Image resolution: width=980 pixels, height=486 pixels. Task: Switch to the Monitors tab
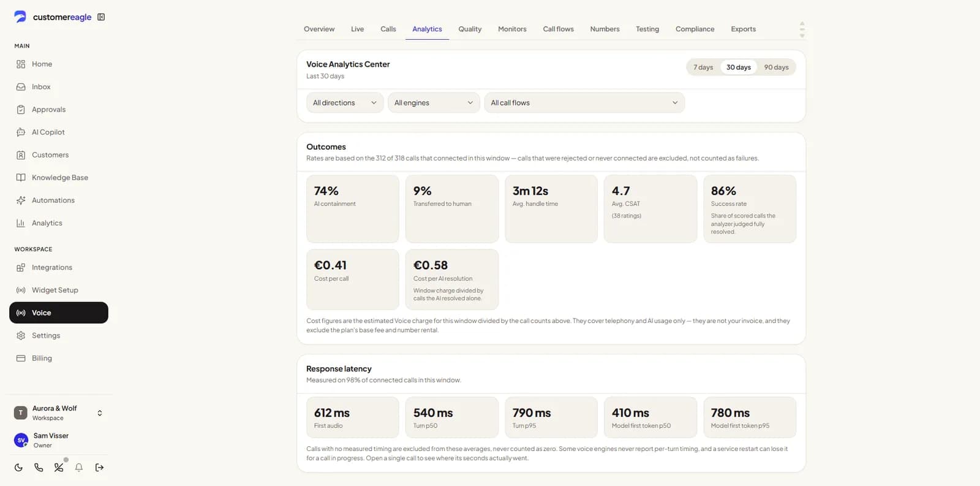[512, 29]
